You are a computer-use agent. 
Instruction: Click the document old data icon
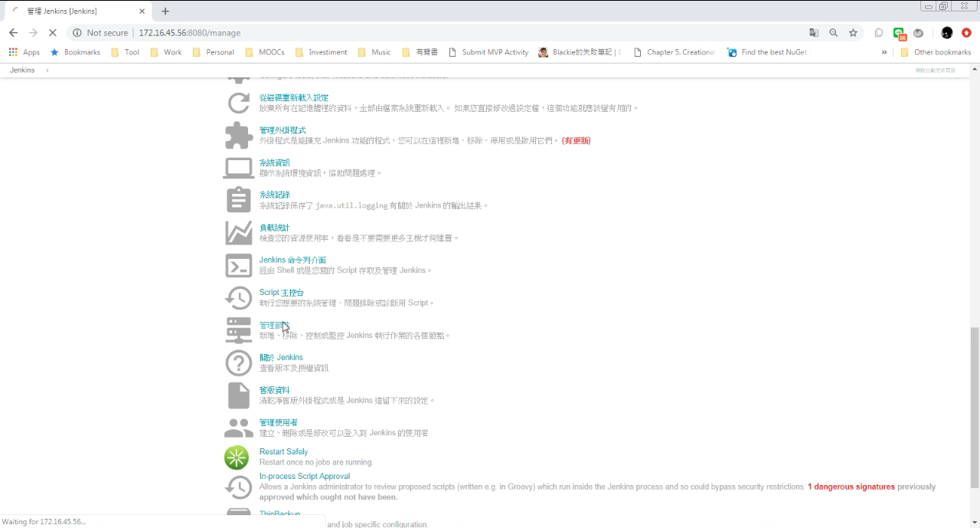tap(238, 395)
